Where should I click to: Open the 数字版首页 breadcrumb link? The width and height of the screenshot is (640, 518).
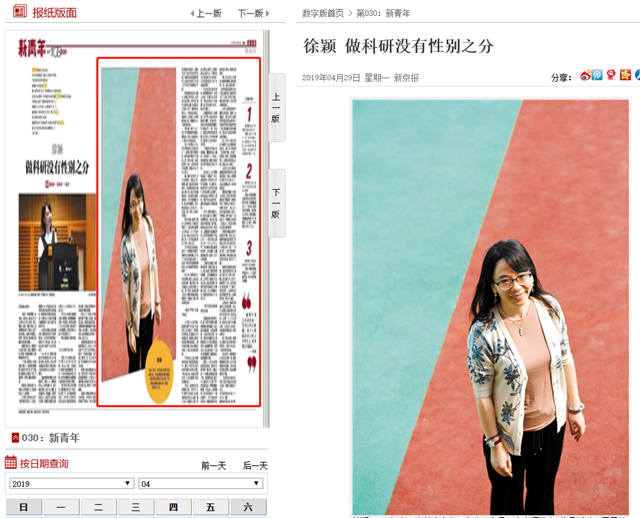coord(323,13)
